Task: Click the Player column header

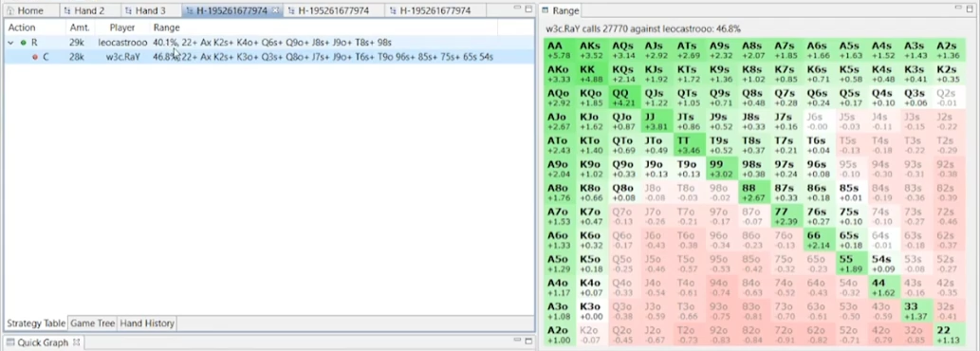Action: 122,28
